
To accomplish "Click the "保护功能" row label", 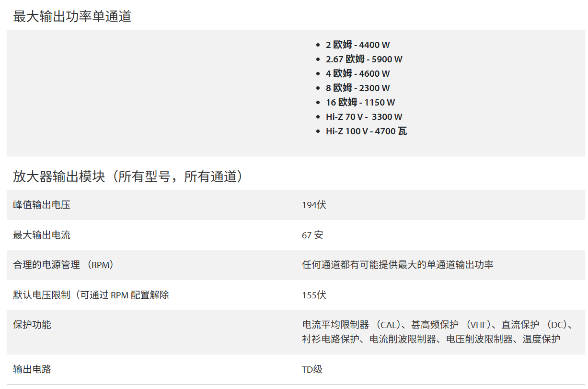I will tap(32, 325).
